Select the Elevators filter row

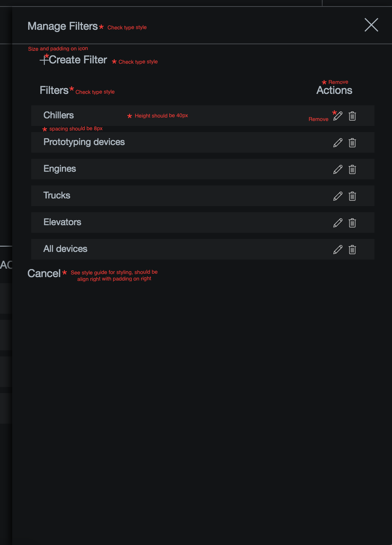point(153,223)
